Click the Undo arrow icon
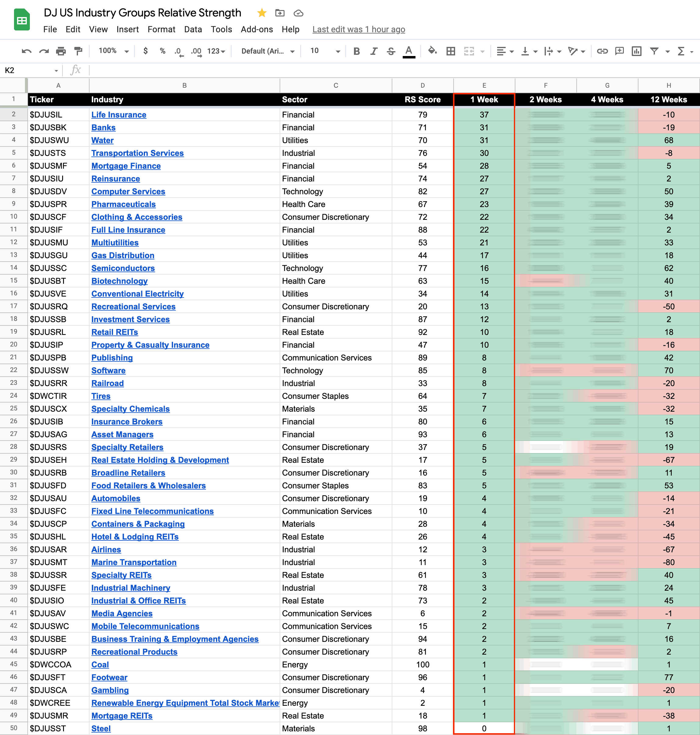The height and width of the screenshot is (735, 700). pos(27,51)
